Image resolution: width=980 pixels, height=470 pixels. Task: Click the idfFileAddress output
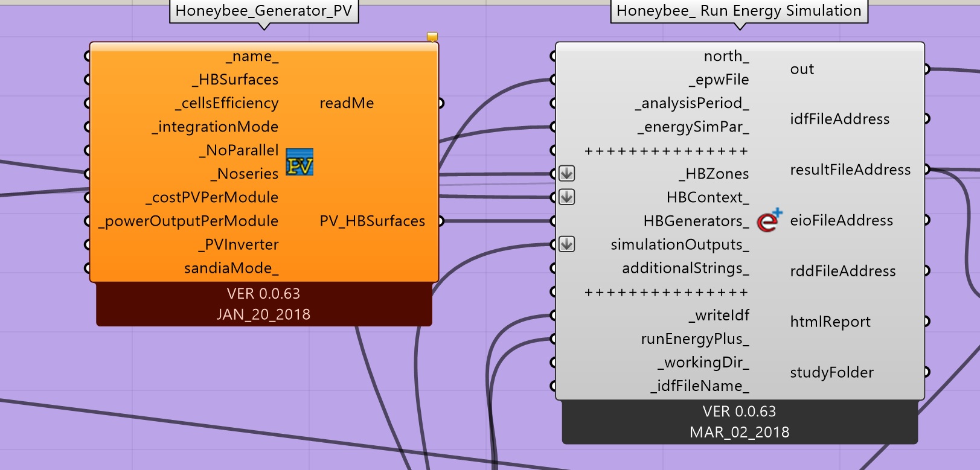[x=840, y=119]
